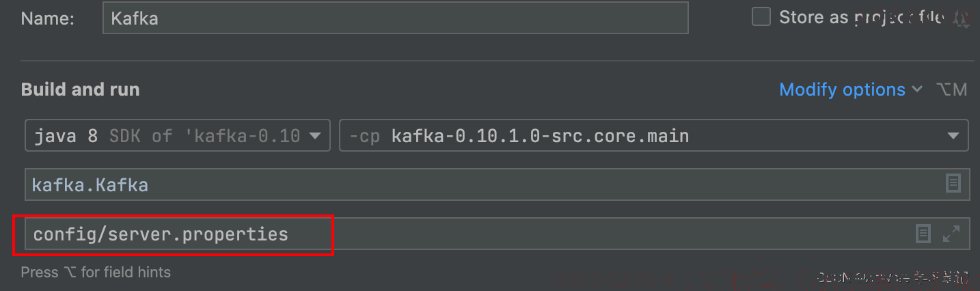Click the chevron next to Modify options
The image size is (980, 291).
click(917, 89)
